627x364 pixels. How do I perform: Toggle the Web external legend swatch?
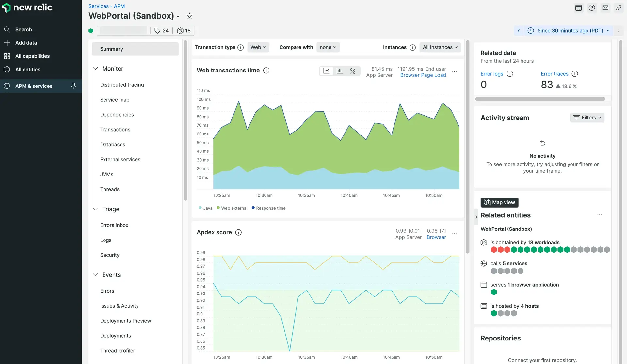[218, 208]
